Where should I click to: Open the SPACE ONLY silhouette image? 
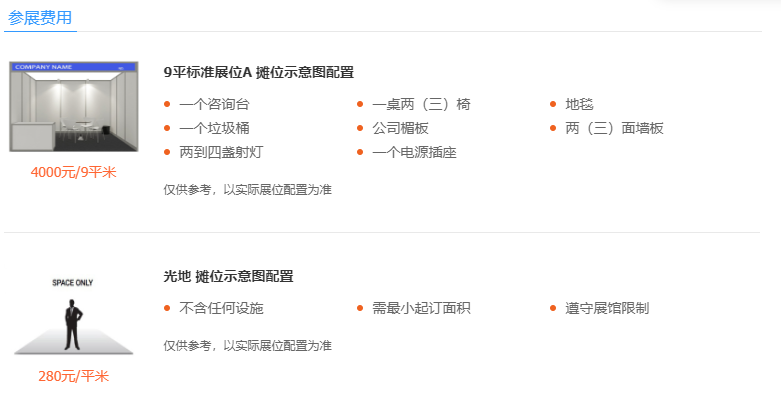[x=73, y=316]
